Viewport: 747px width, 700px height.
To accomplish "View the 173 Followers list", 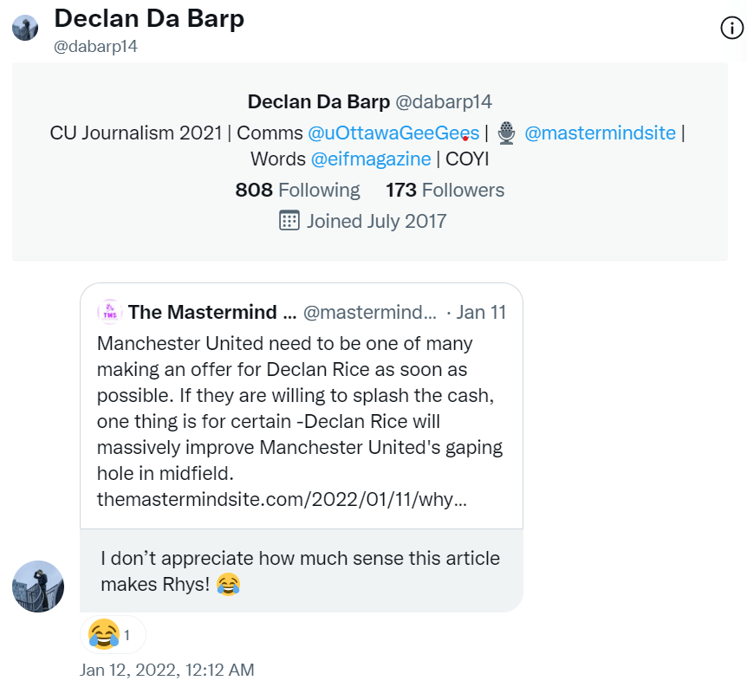I will click(445, 190).
